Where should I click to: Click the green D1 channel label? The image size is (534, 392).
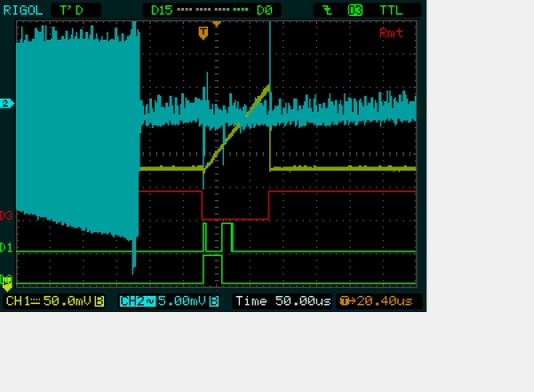[x=6, y=247]
